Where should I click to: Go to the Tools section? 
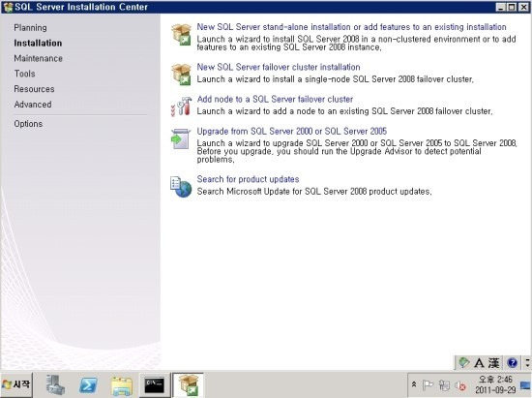point(25,74)
